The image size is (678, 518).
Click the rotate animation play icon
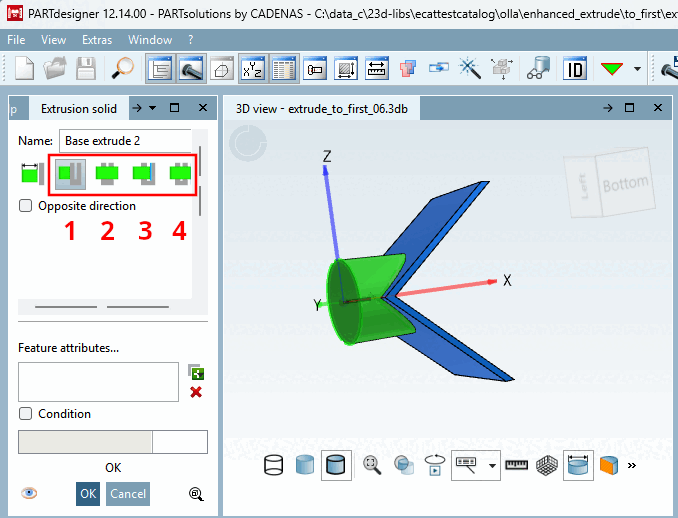[x=435, y=466]
